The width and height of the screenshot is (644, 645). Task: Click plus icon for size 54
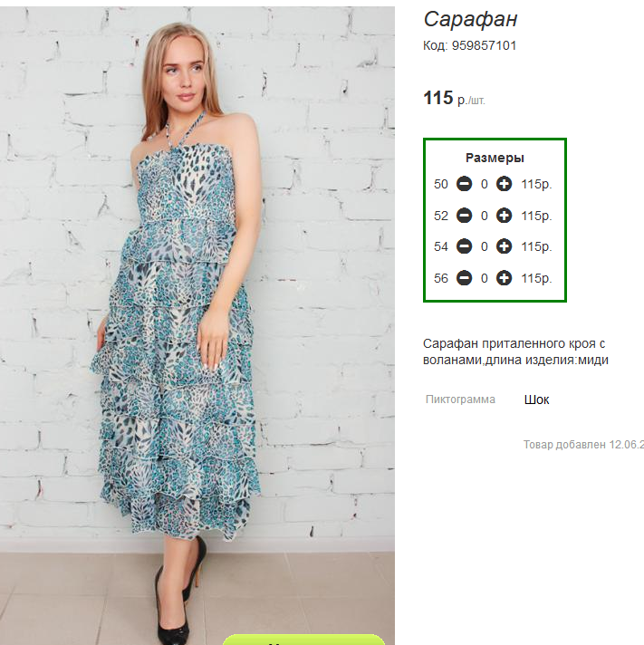point(504,246)
